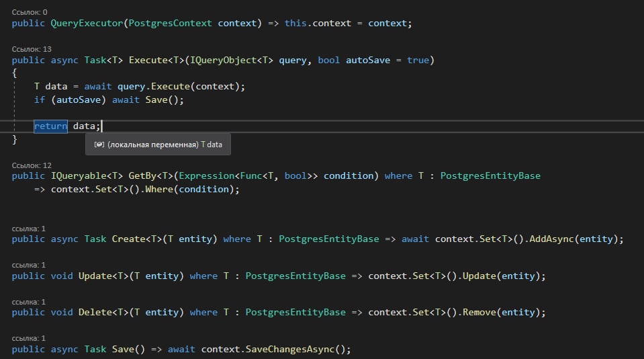644x359 pixels.
Task: Open 'ссылка: 1' CodeLens above Delete method
Action: (28, 302)
